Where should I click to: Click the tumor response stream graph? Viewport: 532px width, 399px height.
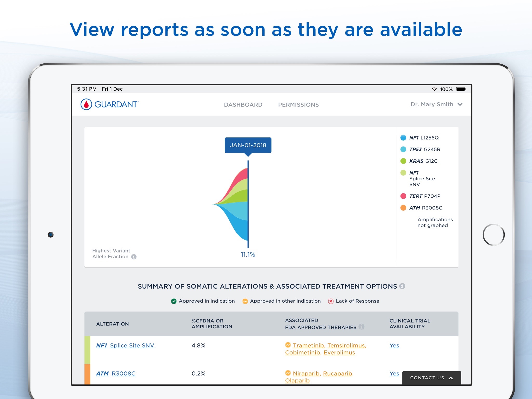click(x=231, y=204)
